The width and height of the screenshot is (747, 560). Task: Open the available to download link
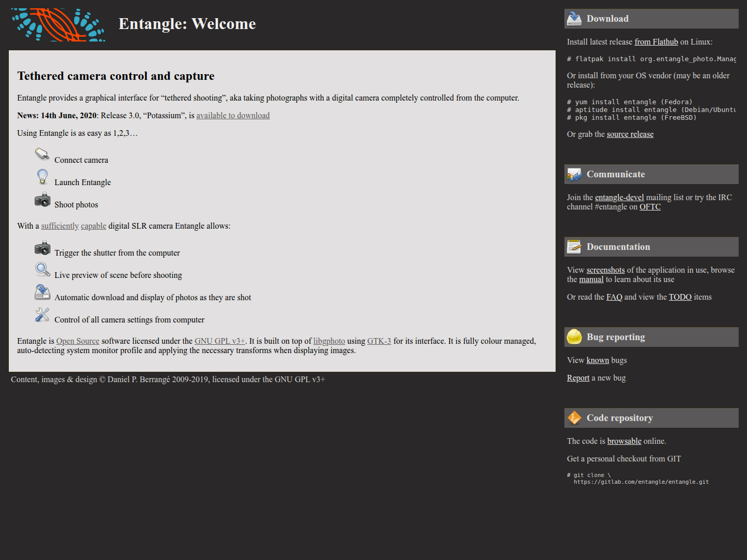233,116
